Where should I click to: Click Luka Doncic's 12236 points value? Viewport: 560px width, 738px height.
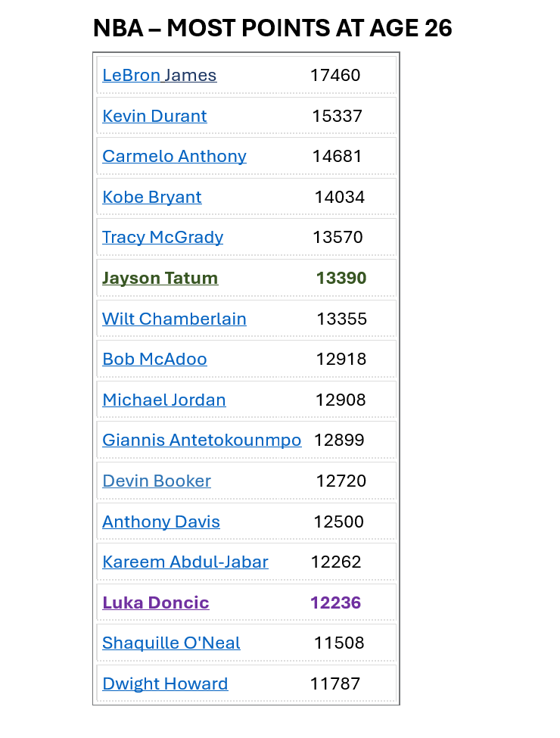click(335, 603)
